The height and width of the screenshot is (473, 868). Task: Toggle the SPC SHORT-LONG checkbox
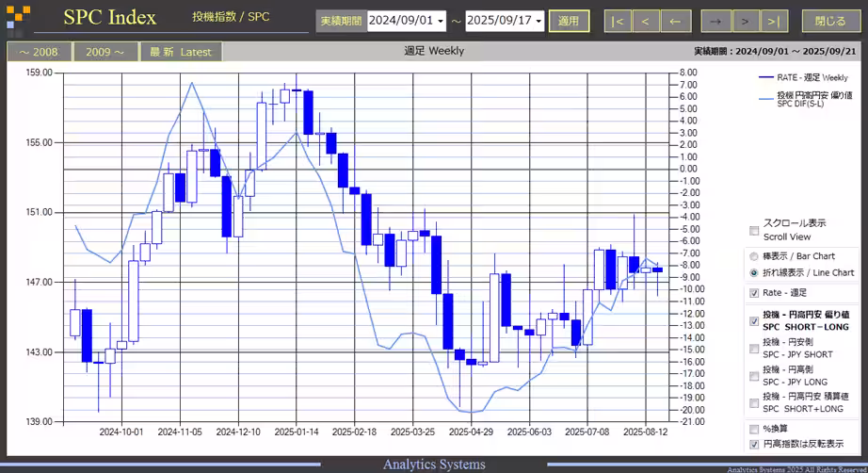pyautogui.click(x=754, y=321)
